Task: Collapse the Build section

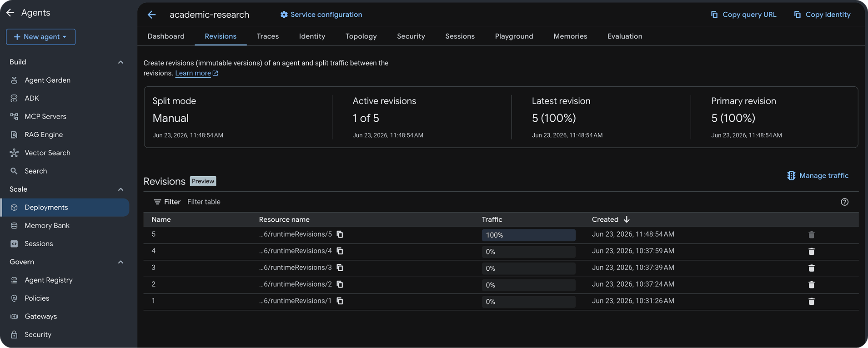Action: [x=120, y=62]
